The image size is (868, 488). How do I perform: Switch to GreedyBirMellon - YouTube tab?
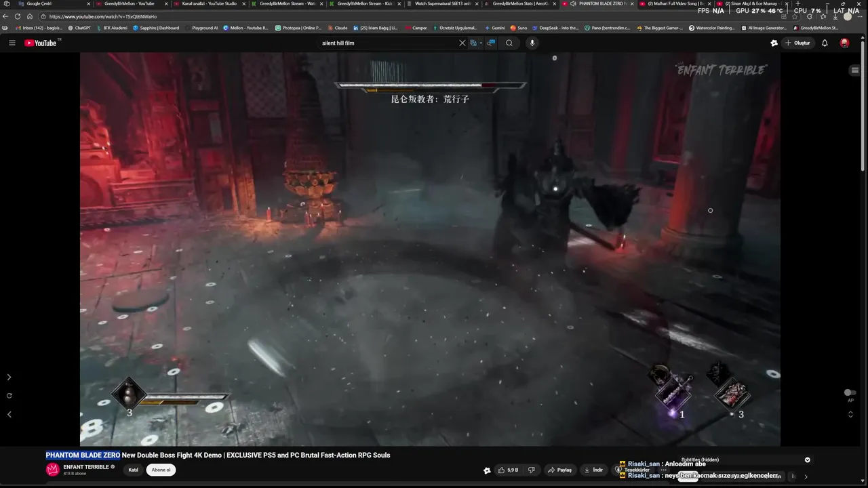(129, 3)
